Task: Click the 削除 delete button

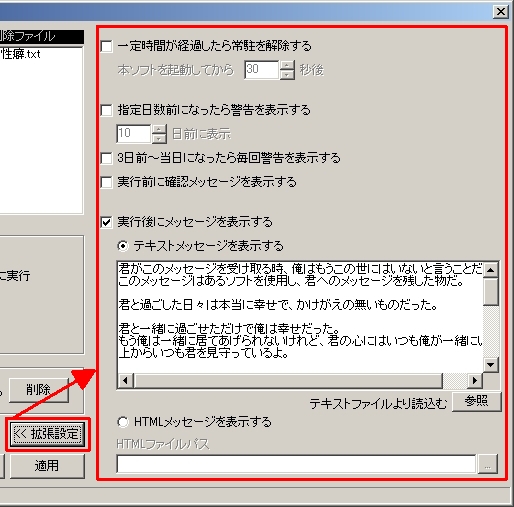Action: click(39, 390)
